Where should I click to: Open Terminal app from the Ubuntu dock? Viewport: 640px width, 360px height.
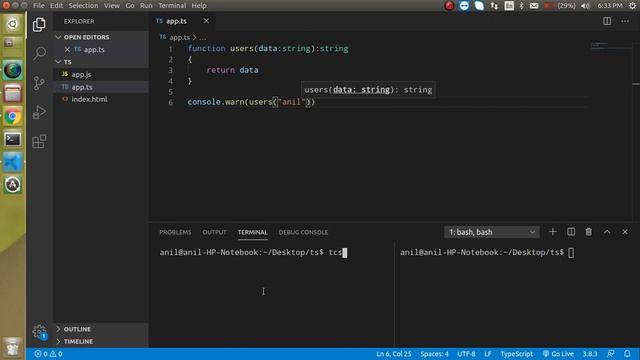click(x=13, y=140)
